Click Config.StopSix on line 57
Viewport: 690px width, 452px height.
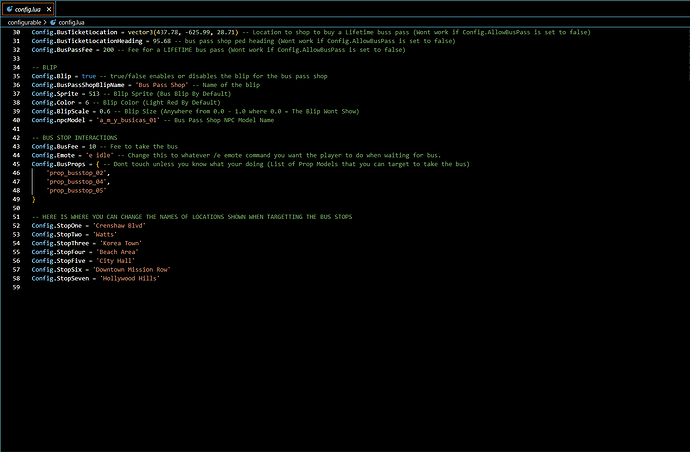[x=56, y=270]
